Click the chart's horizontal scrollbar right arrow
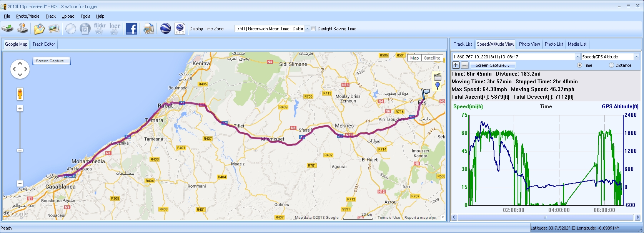 tap(637, 217)
